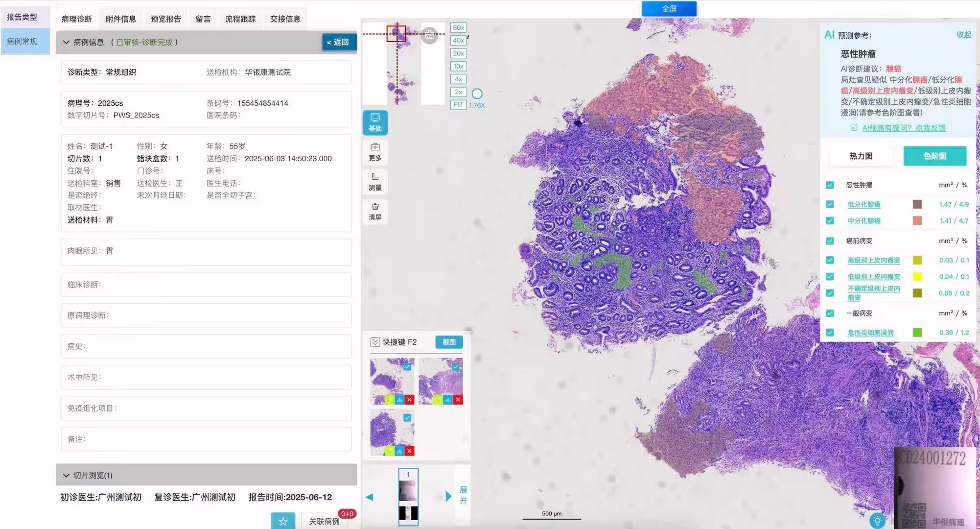
Task: Select the 基础 basic tools icon
Action: pos(375,122)
